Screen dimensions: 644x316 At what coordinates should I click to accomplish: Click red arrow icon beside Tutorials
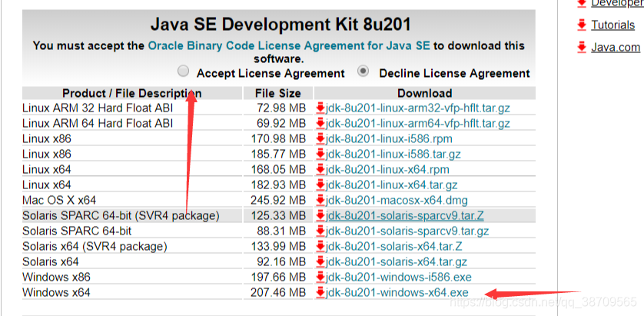pos(582,25)
